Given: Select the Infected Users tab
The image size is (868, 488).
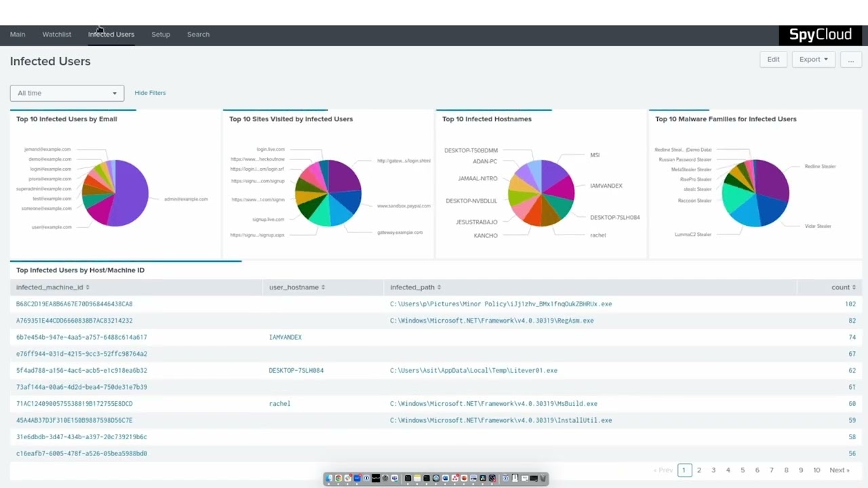Looking at the screenshot, I should 111,34.
